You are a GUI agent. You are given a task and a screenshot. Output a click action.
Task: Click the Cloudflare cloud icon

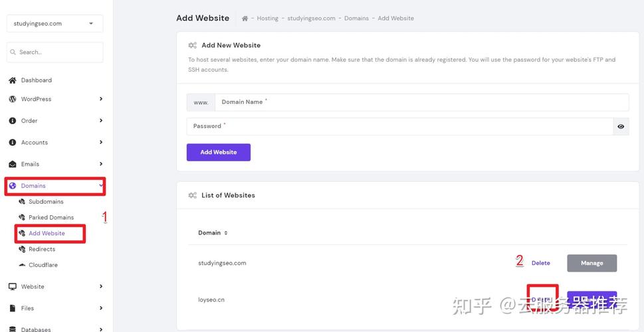[x=22, y=265]
